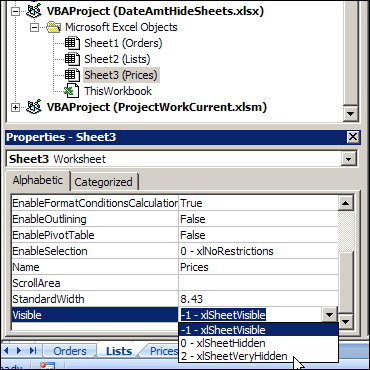Click the EnableOutlining value False
Screen dimensions: 370x370
pyautogui.click(x=258, y=219)
